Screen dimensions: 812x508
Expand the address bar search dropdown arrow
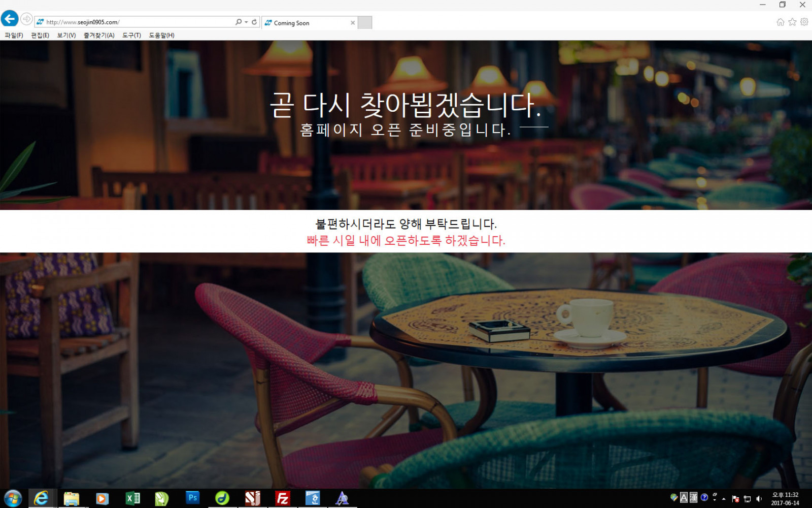point(246,22)
